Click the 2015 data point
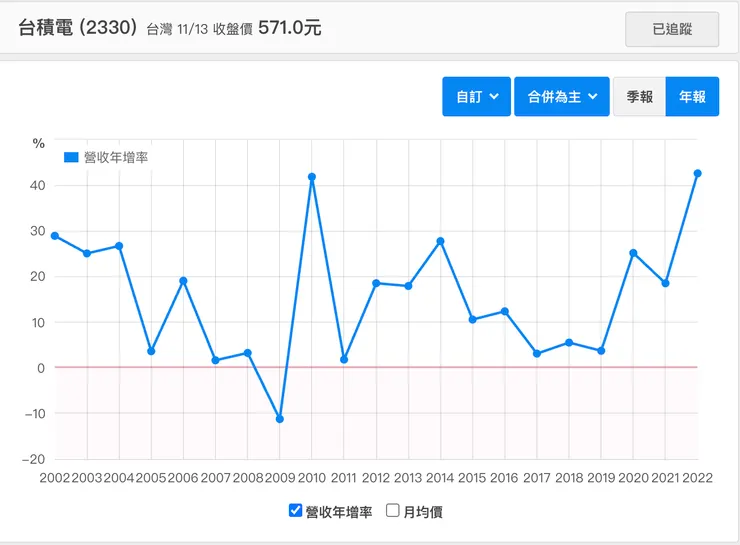This screenshot has height=545, width=740. (472, 319)
